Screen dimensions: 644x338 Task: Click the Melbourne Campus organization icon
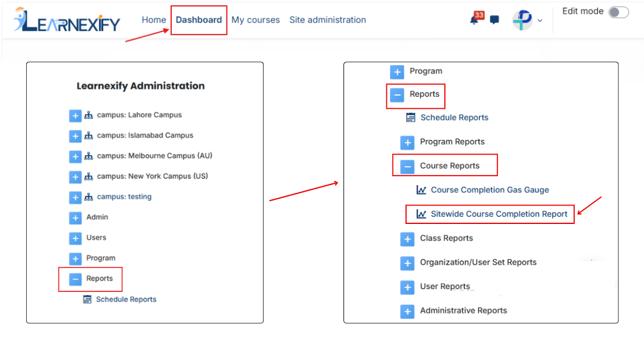click(x=89, y=156)
